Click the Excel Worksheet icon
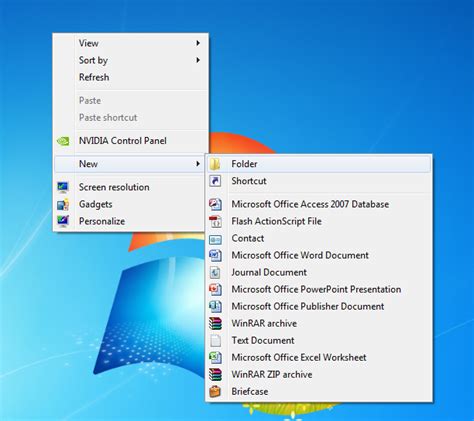 (x=215, y=357)
